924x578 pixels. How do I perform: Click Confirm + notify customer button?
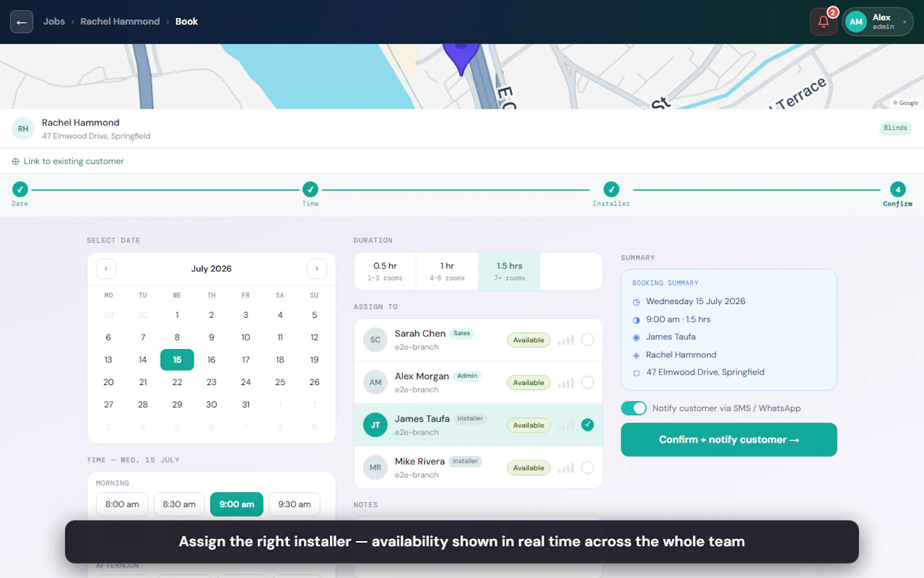(729, 440)
